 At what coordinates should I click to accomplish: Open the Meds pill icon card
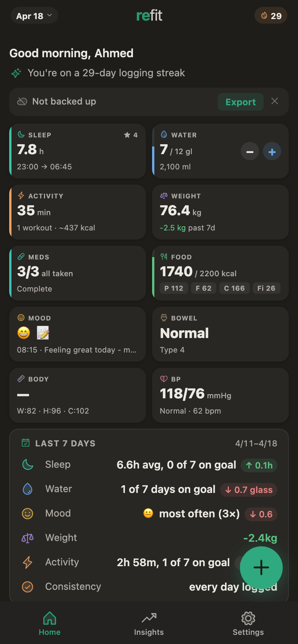pos(78,273)
